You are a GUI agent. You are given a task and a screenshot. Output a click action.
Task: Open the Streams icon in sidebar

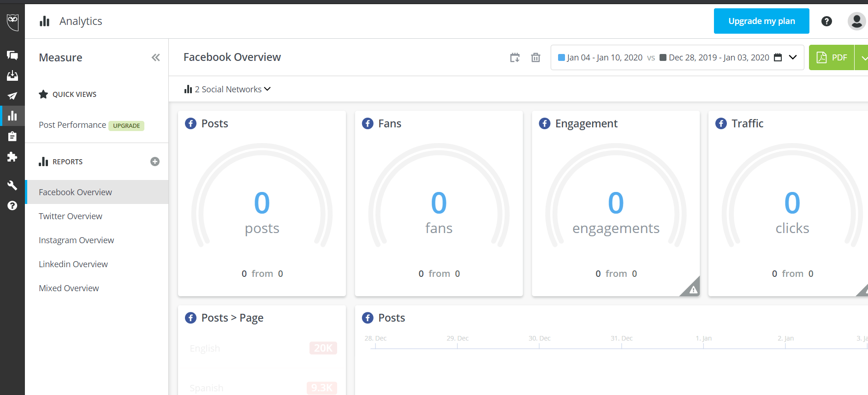pos(12,55)
